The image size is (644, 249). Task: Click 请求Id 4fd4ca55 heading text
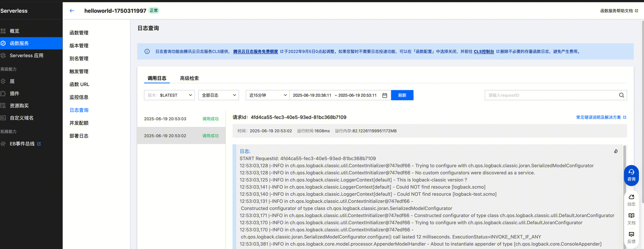tap(289, 117)
